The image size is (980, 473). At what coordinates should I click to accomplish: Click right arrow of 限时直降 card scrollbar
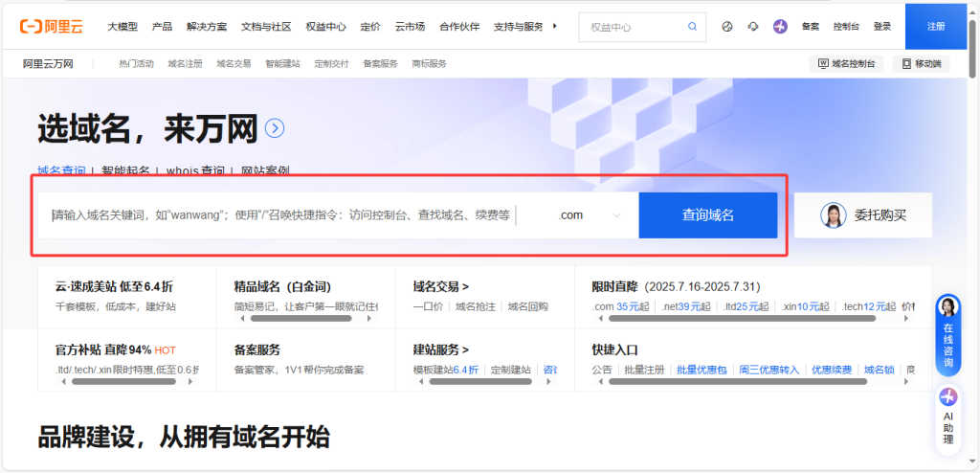point(906,319)
